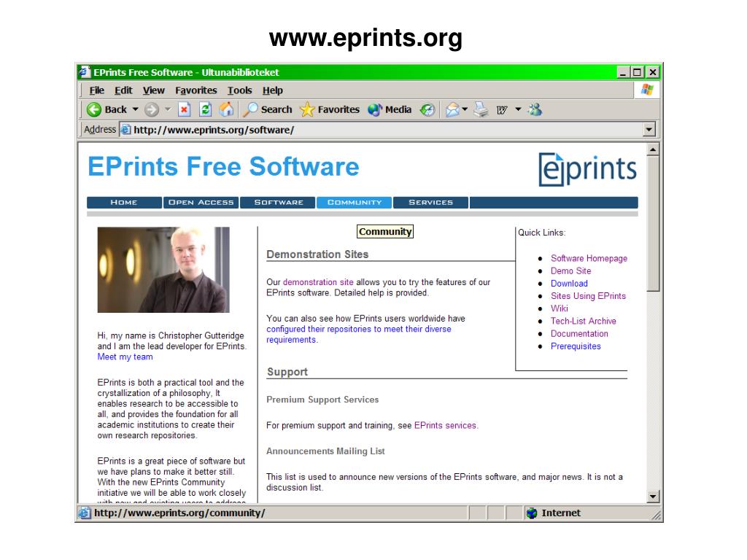Click the Back arrow icon
This screenshot has width=747, height=560.
coord(94,110)
